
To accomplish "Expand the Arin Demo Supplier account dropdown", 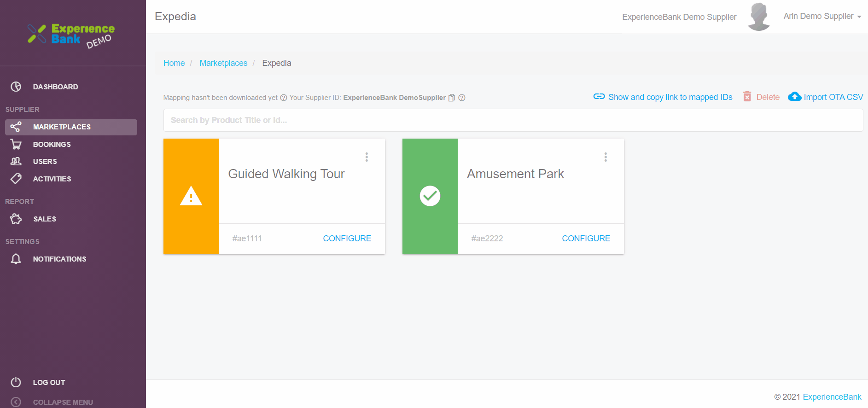I will pyautogui.click(x=822, y=16).
